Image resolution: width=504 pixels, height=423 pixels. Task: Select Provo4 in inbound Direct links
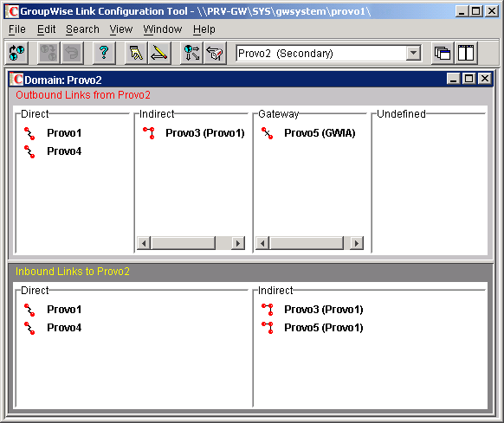pyautogui.click(x=64, y=328)
